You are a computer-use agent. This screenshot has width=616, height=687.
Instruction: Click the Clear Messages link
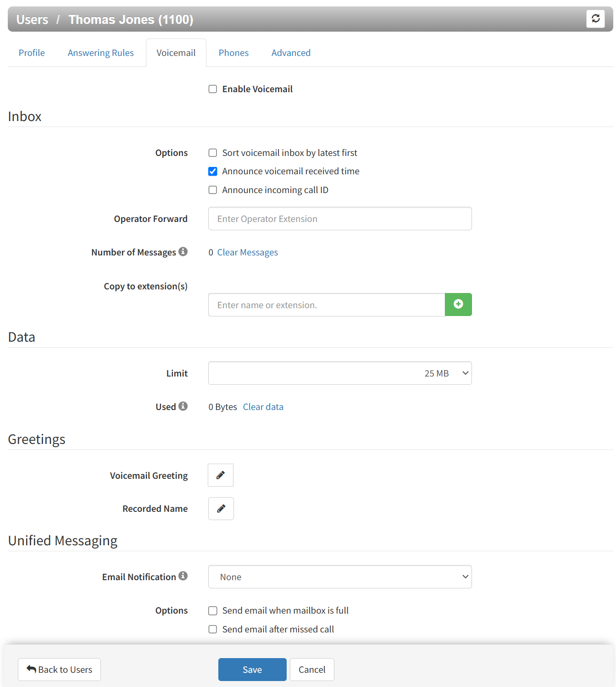(x=247, y=252)
